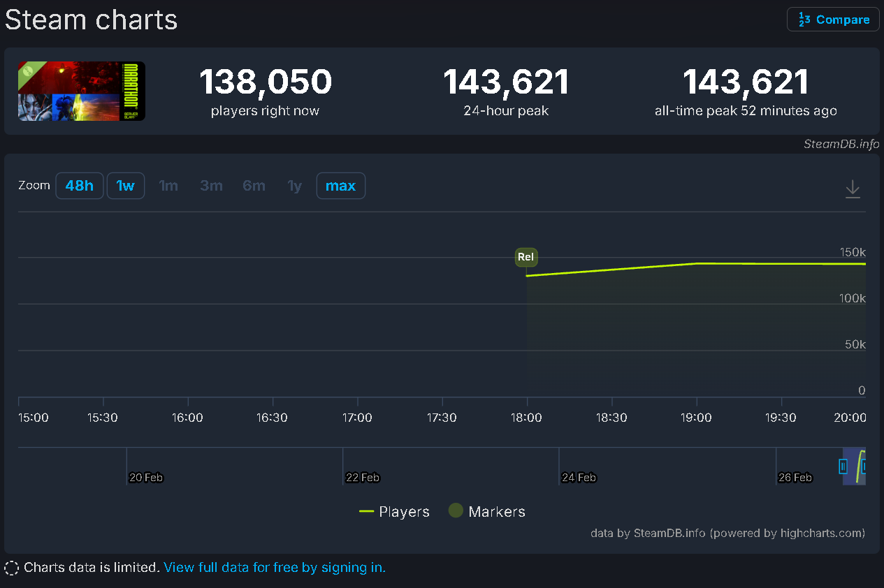Click the 24 Feb navigator date label
This screenshot has height=588, width=884.
pos(579,478)
